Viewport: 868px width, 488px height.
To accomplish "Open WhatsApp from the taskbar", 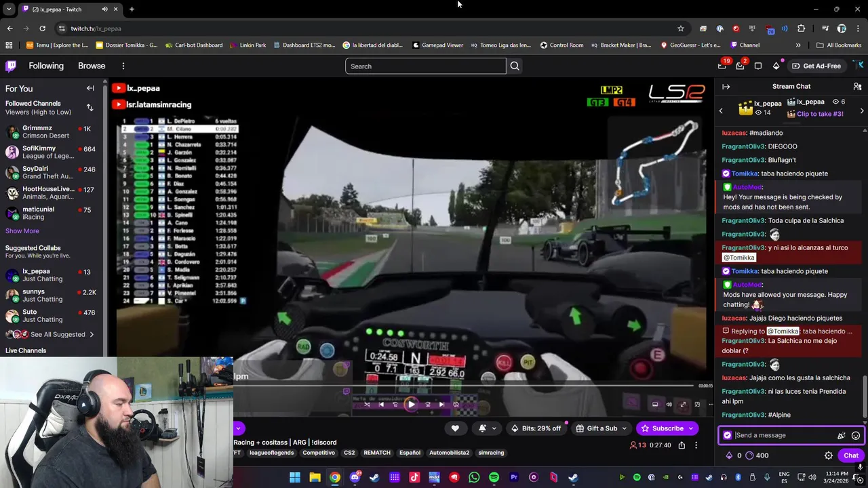I will (474, 477).
